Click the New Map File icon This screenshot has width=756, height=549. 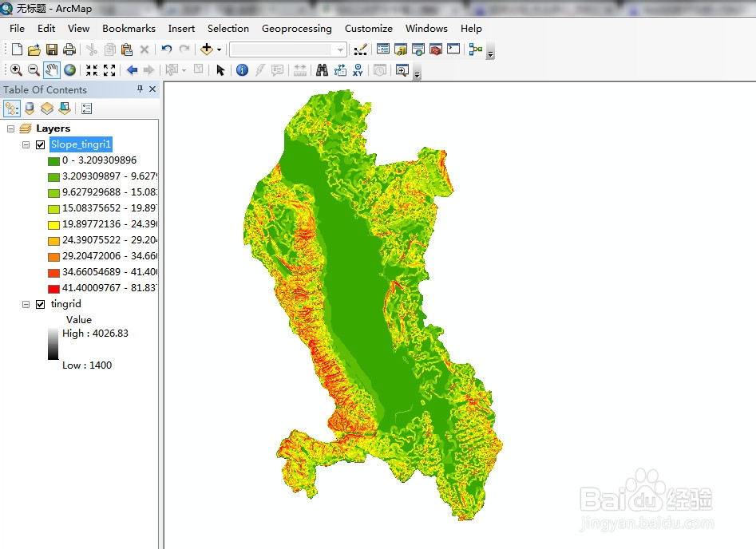17,49
